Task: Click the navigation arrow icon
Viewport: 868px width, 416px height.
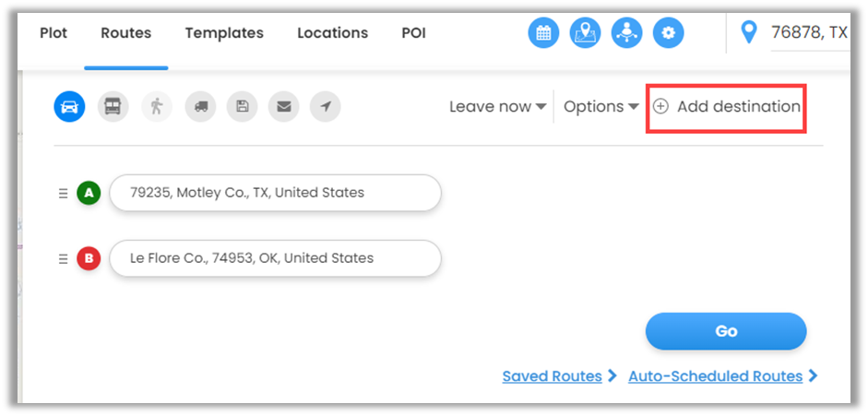Action: click(x=325, y=107)
